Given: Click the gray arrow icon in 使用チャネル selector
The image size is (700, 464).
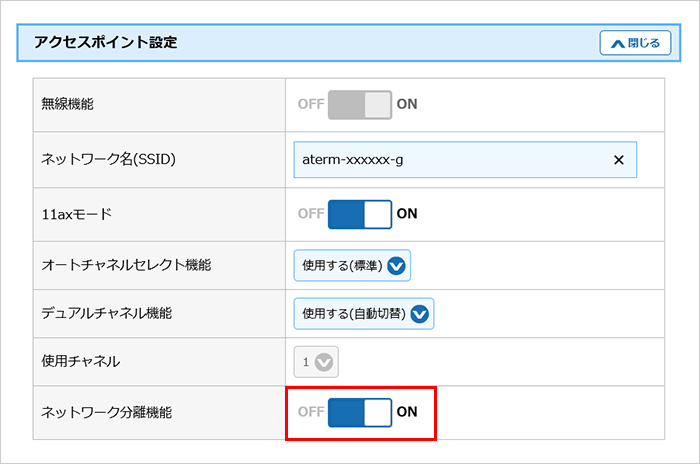Looking at the screenshot, I should tap(322, 362).
